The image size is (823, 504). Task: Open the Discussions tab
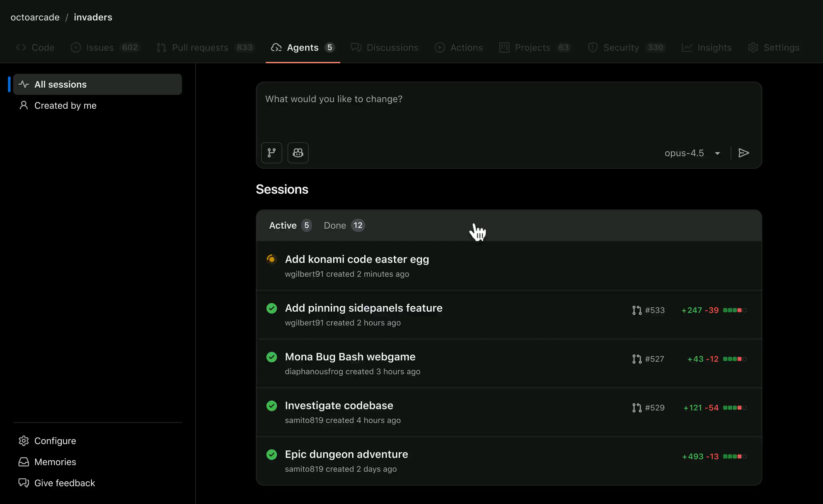[x=384, y=47]
